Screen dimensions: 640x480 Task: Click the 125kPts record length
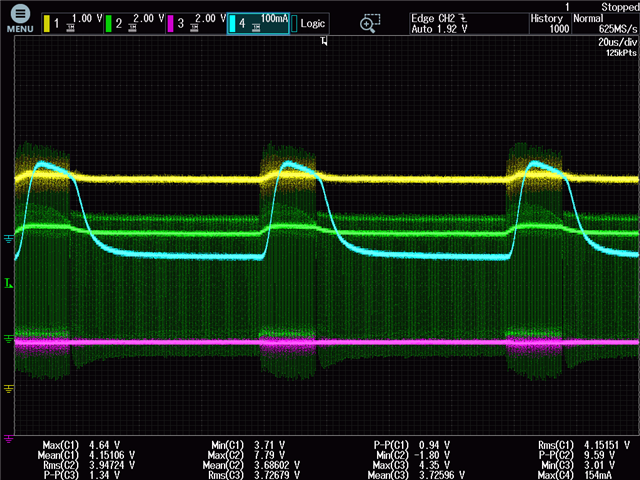pyautogui.click(x=621, y=53)
